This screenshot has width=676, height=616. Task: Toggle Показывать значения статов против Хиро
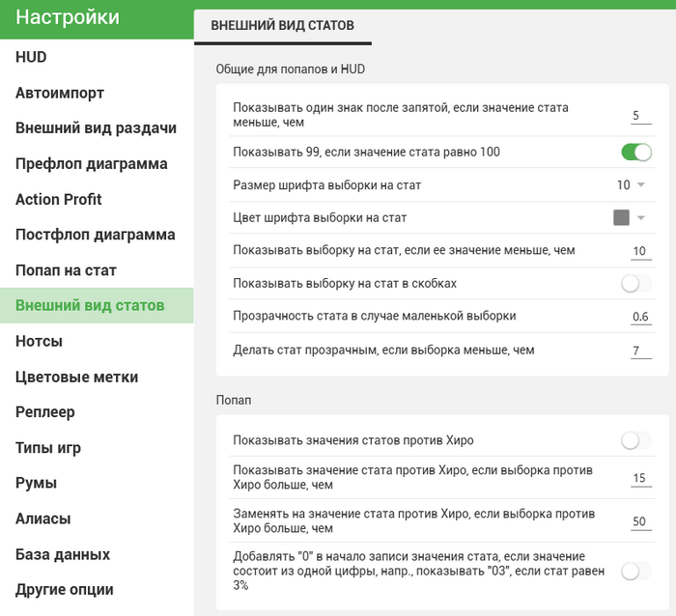tap(636, 440)
